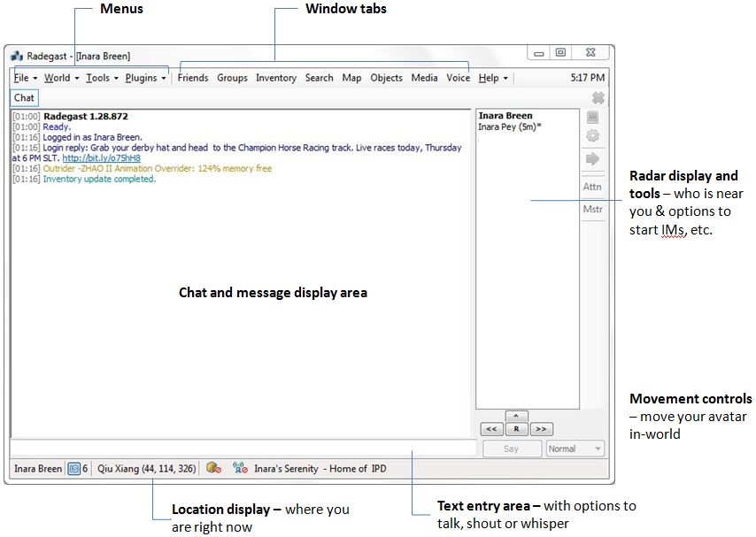Switch to the Friends tab
Image resolution: width=756 pixels, height=537 pixels.
193,78
